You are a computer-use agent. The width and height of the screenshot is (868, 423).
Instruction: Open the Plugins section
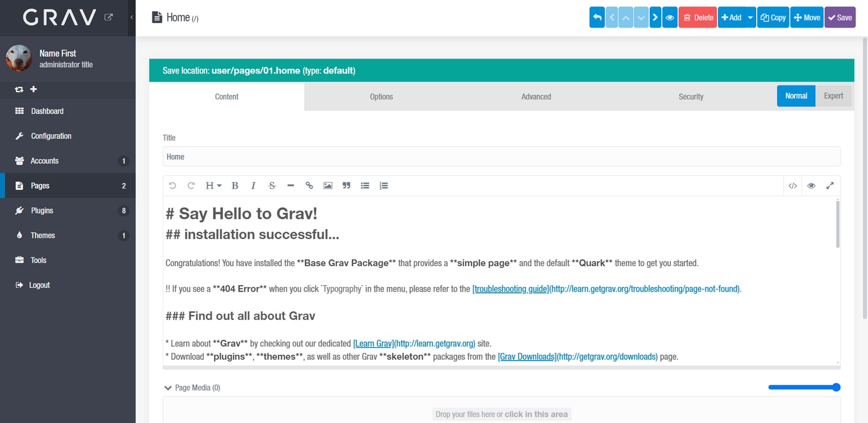click(68, 211)
